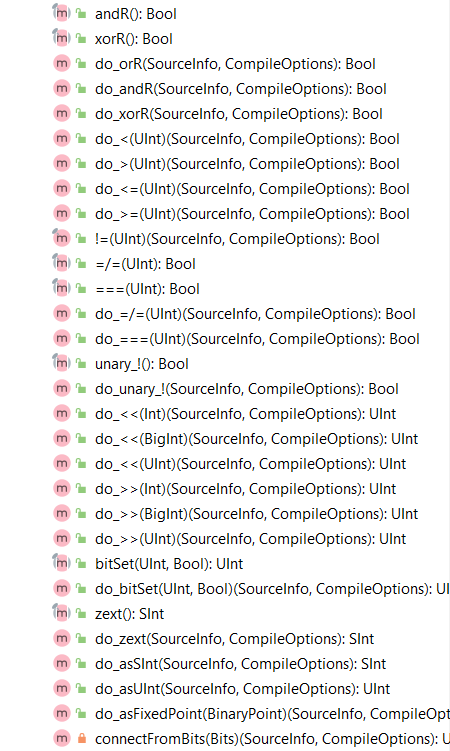Click the method icon beside !=(UInt)
Viewport: 450px width, 751px height.
pyautogui.click(x=61, y=239)
